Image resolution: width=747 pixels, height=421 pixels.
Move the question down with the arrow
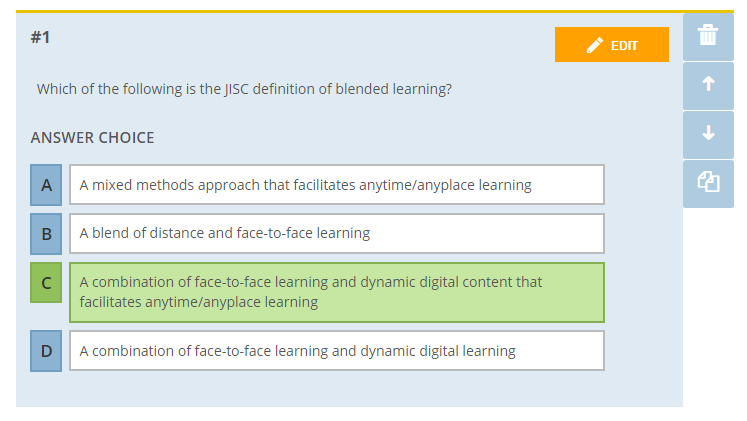pos(708,134)
